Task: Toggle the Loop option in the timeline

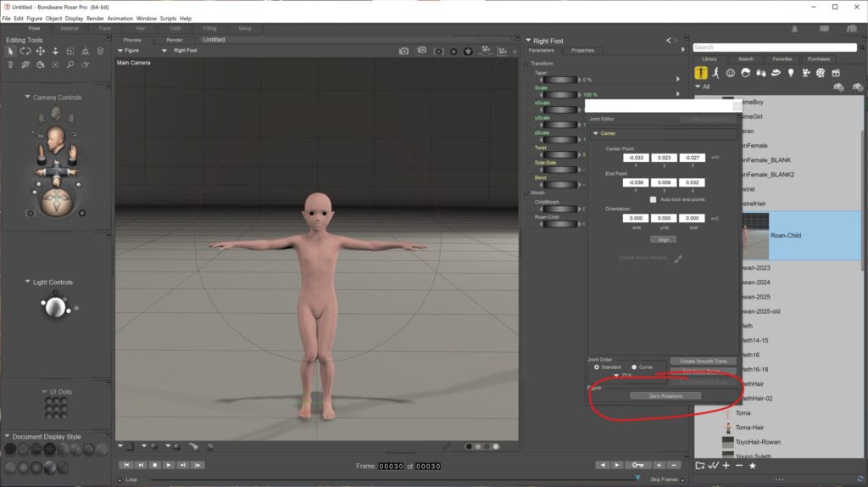Action: coord(120,480)
